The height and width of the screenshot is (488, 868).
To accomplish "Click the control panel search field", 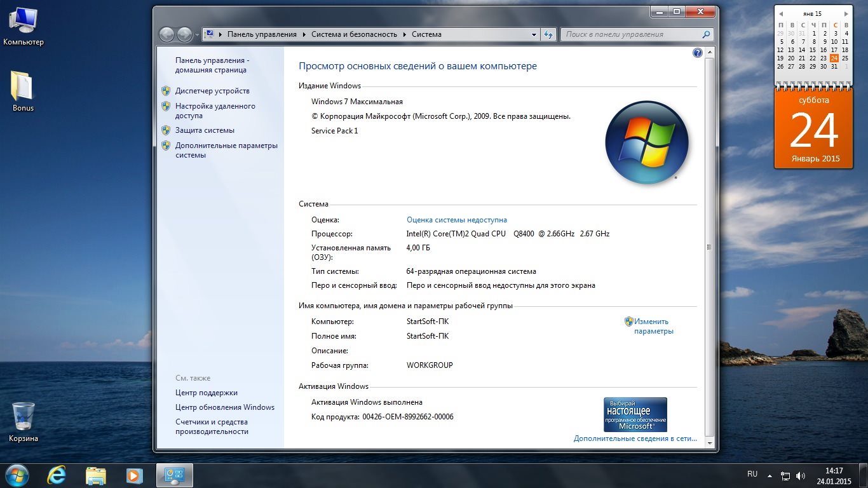I will coord(637,34).
